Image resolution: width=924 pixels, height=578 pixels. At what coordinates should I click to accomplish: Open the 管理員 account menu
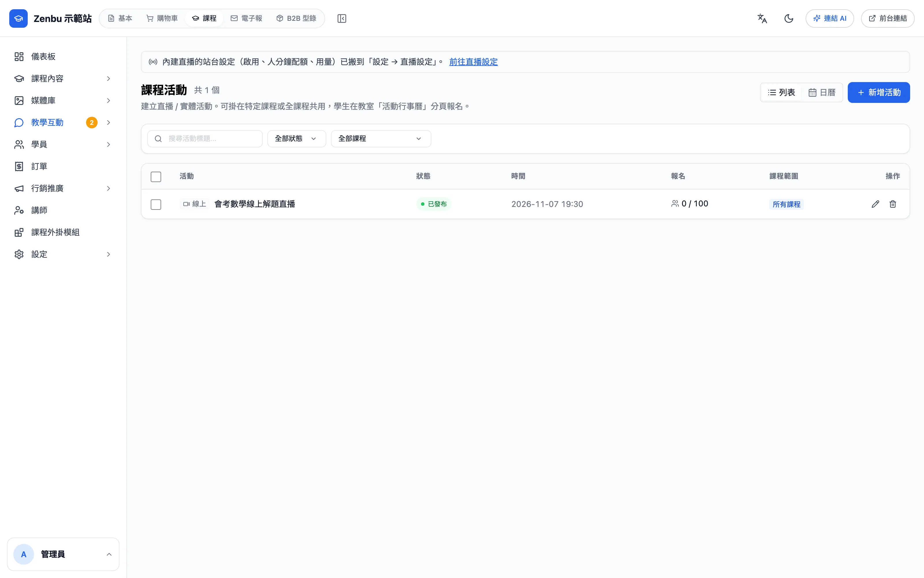tap(63, 554)
